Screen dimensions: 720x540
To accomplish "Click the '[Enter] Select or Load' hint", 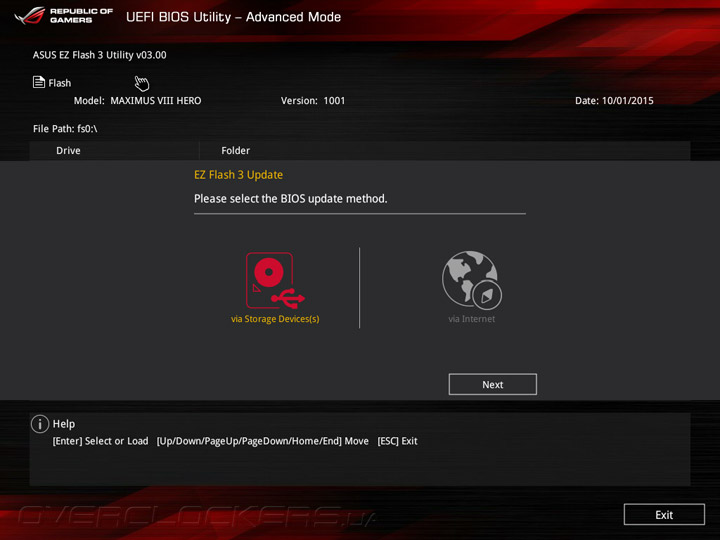I will coord(100,441).
